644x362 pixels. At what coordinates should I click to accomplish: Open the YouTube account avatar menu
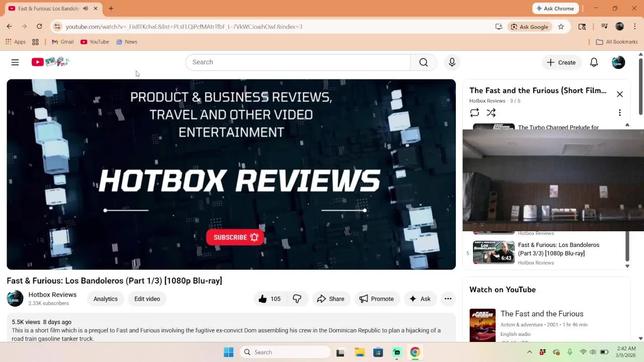click(x=618, y=62)
